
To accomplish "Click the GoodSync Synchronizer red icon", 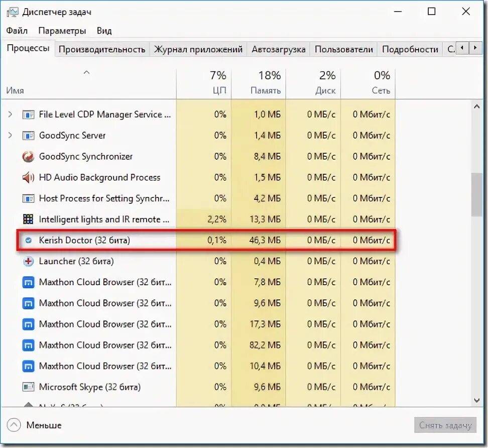I will [x=28, y=157].
